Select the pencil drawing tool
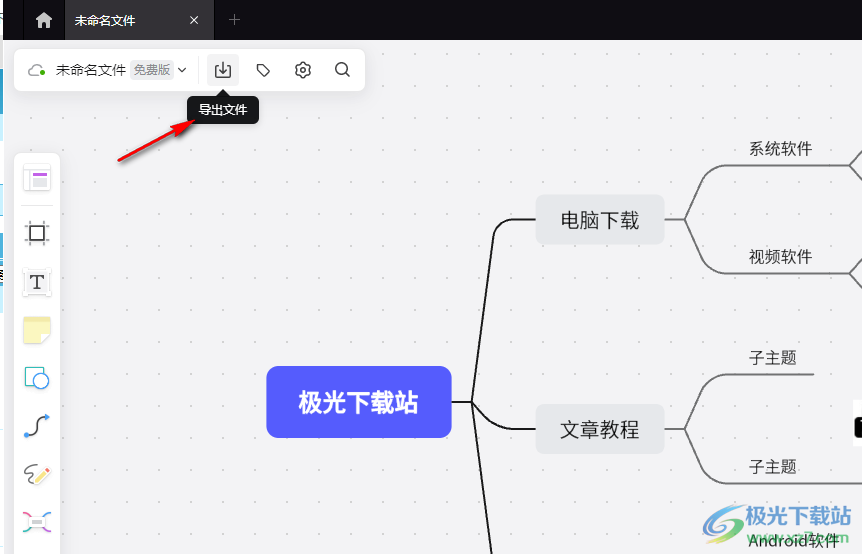This screenshot has width=862, height=554. (37, 474)
